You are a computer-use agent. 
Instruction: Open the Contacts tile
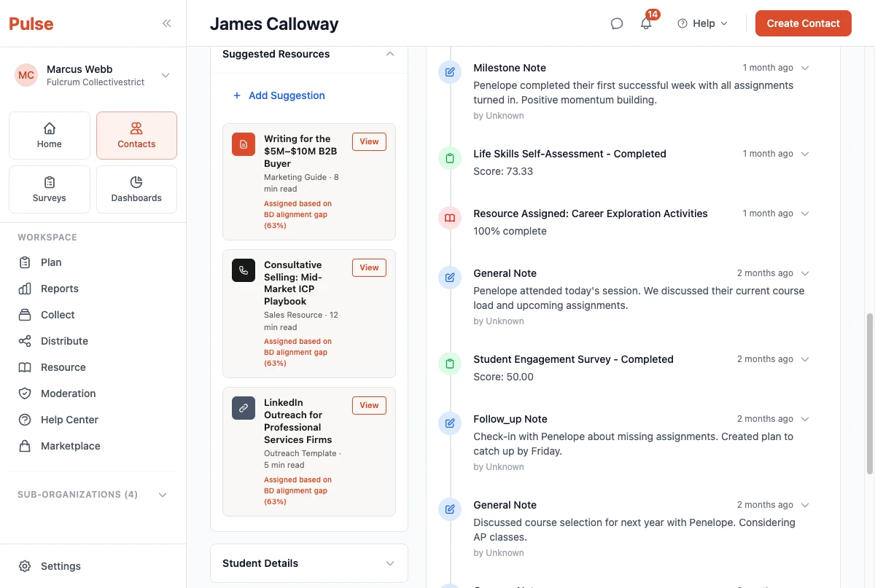136,136
